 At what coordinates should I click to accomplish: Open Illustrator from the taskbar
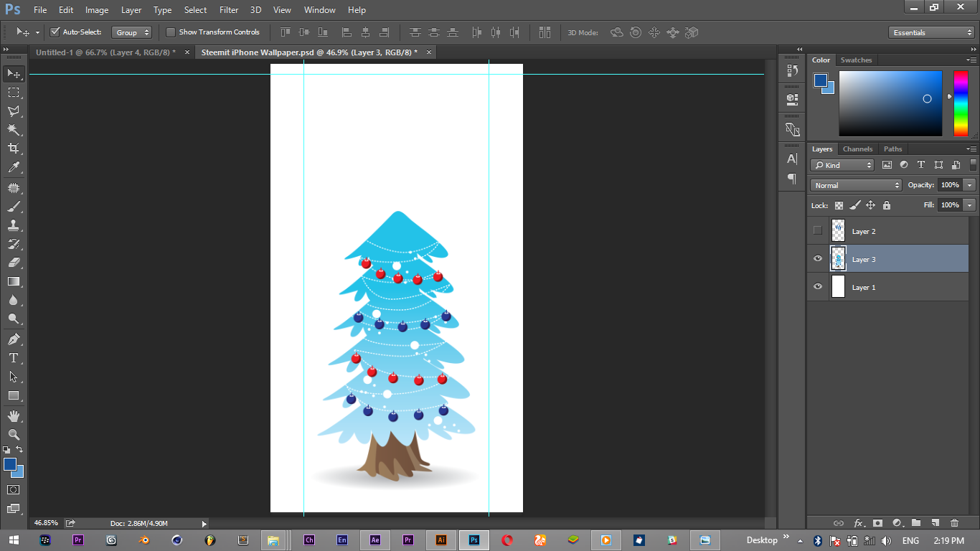coord(441,540)
